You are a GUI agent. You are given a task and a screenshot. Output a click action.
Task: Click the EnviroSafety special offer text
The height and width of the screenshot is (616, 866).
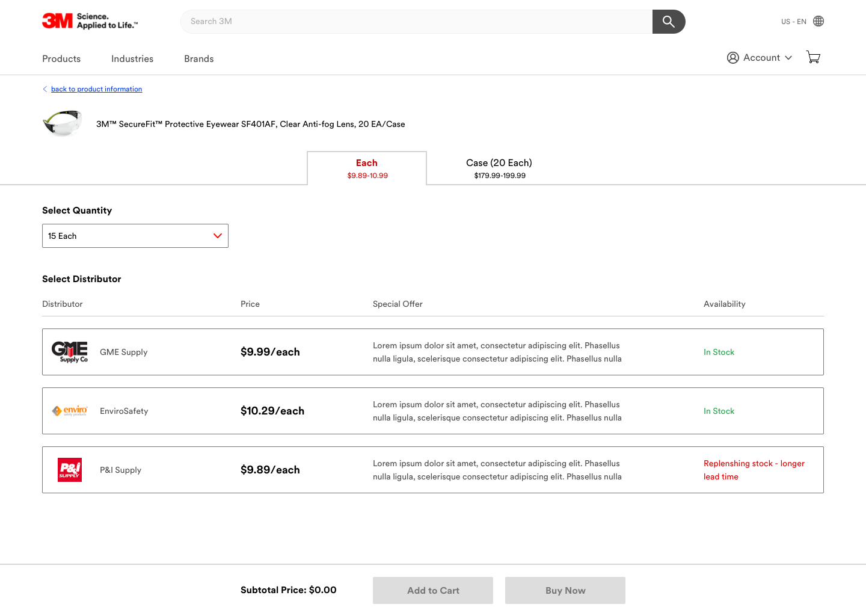coord(497,411)
